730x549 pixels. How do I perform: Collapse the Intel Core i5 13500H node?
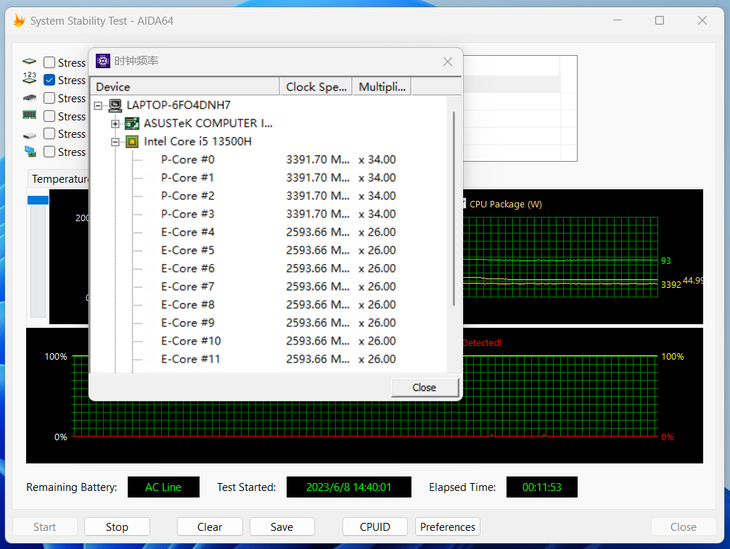(x=115, y=142)
